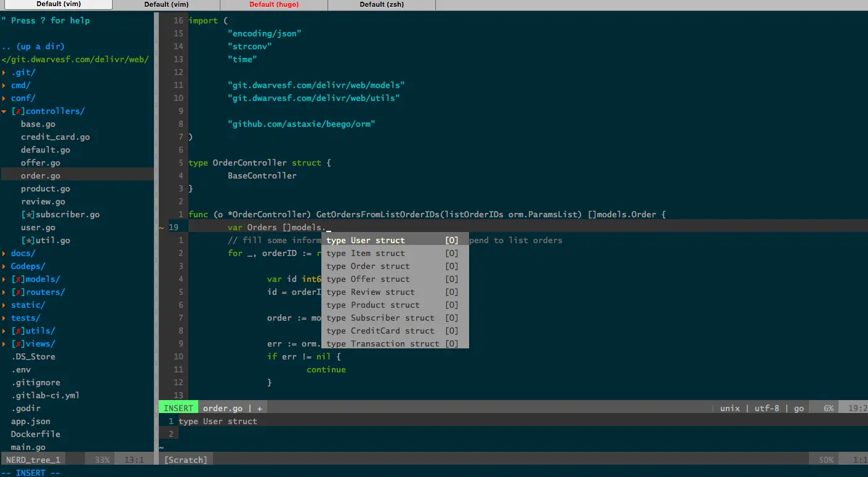
Task: Choose 'type Order struct' completion
Action: tap(395, 267)
